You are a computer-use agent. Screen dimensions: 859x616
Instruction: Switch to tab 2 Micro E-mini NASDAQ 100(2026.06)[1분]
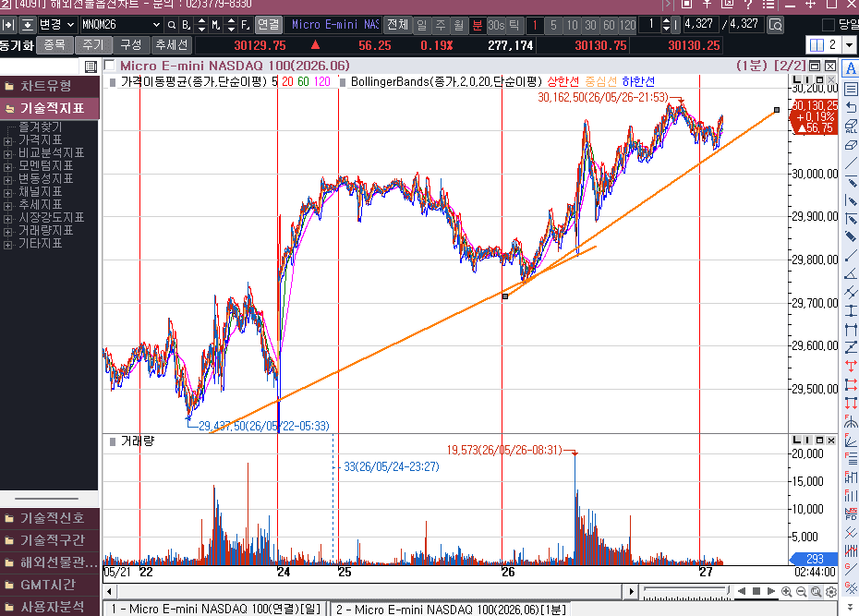[x=451, y=609]
